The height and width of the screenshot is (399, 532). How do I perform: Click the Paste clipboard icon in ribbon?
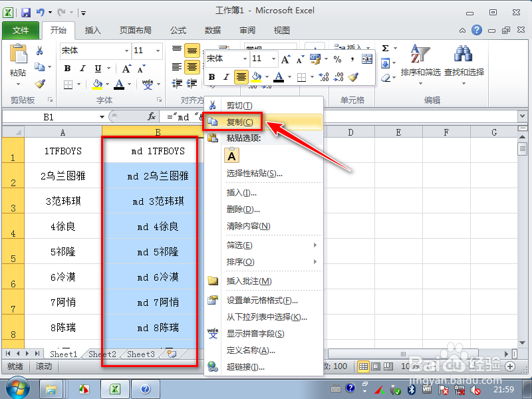[18, 55]
